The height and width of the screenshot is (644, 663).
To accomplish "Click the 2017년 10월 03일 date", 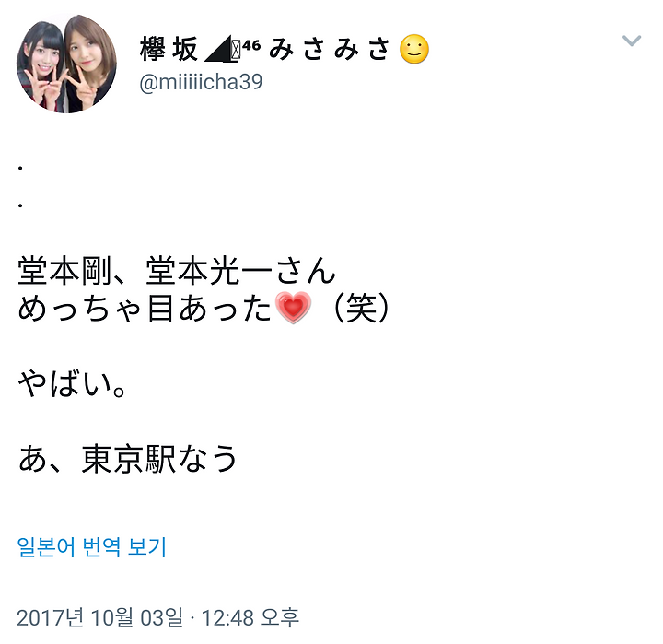I will pos(99,617).
